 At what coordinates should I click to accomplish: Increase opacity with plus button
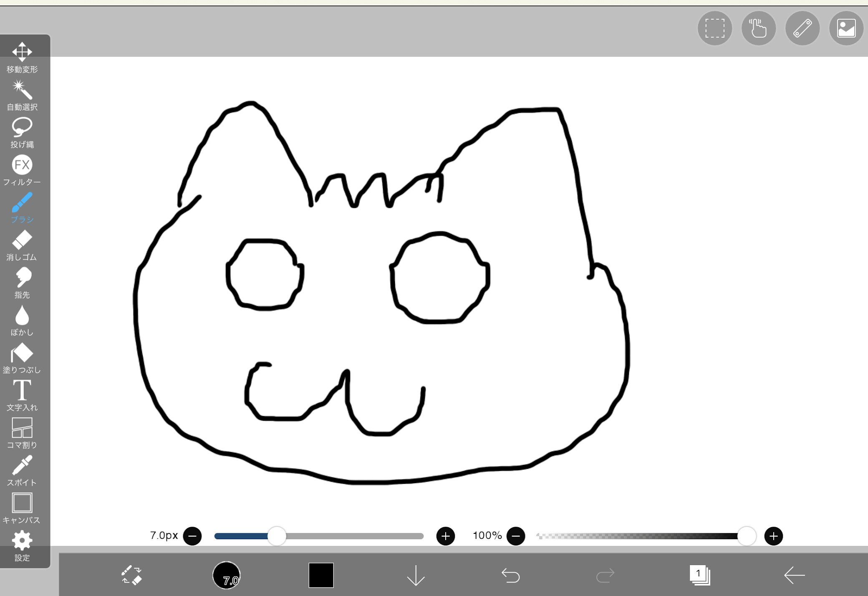[774, 536]
